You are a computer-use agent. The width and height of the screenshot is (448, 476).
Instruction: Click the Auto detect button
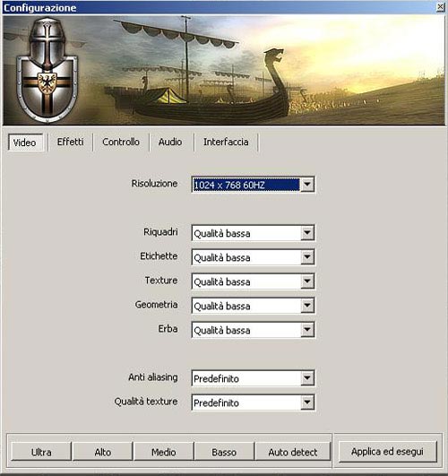(293, 452)
